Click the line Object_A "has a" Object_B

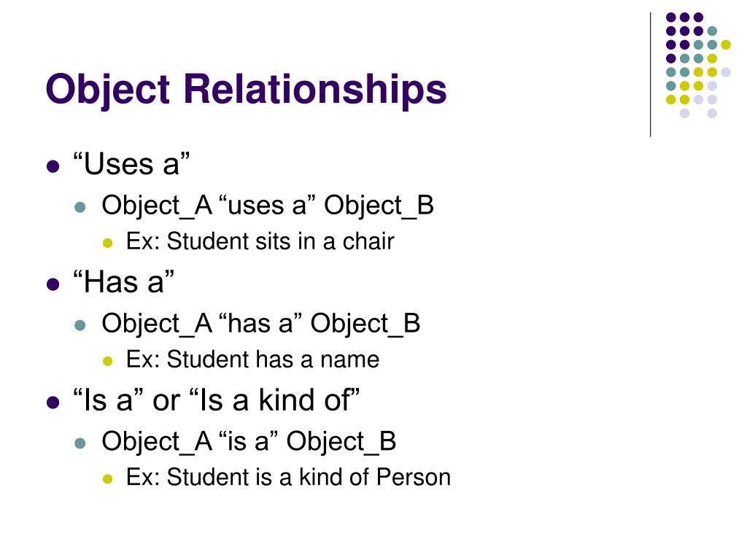[x=261, y=324]
